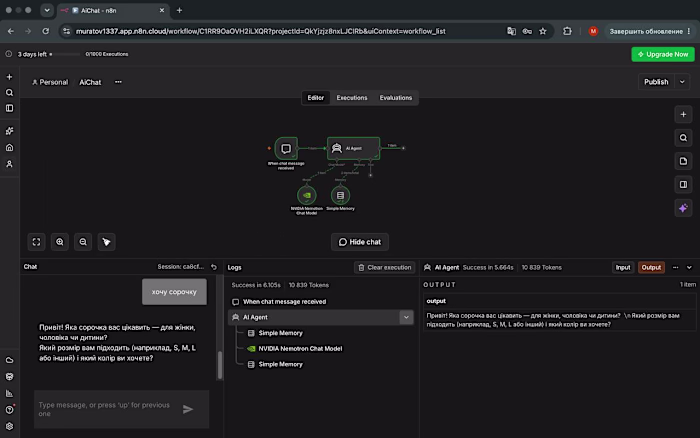Select the AiChat - n8n browser tab
This screenshot has width=700, height=438.
[113, 10]
